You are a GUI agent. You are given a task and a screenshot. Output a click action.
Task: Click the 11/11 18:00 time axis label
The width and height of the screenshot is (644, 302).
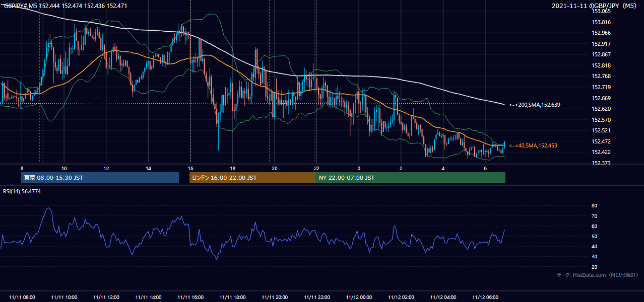click(x=232, y=297)
